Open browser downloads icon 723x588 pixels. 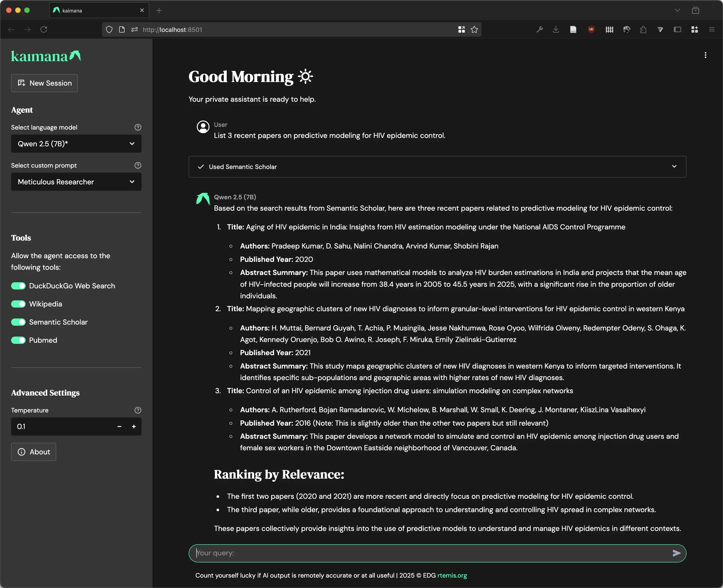point(556,30)
